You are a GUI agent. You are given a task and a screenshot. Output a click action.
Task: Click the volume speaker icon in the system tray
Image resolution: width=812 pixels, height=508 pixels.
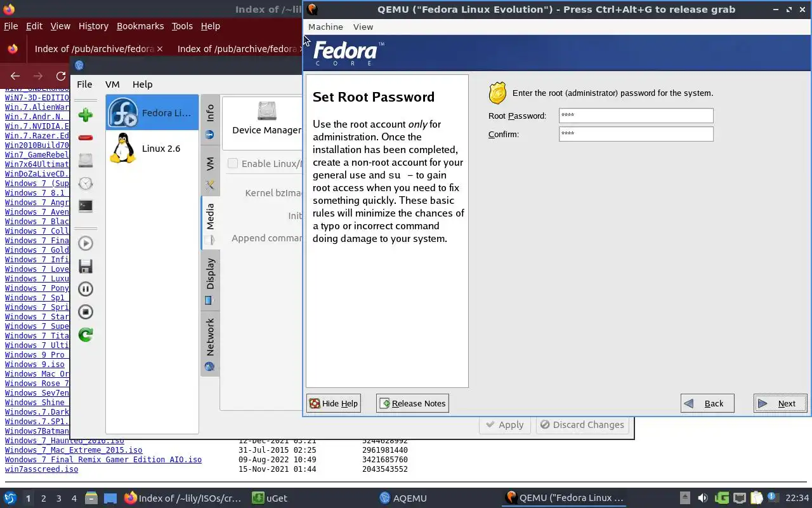tap(702, 498)
